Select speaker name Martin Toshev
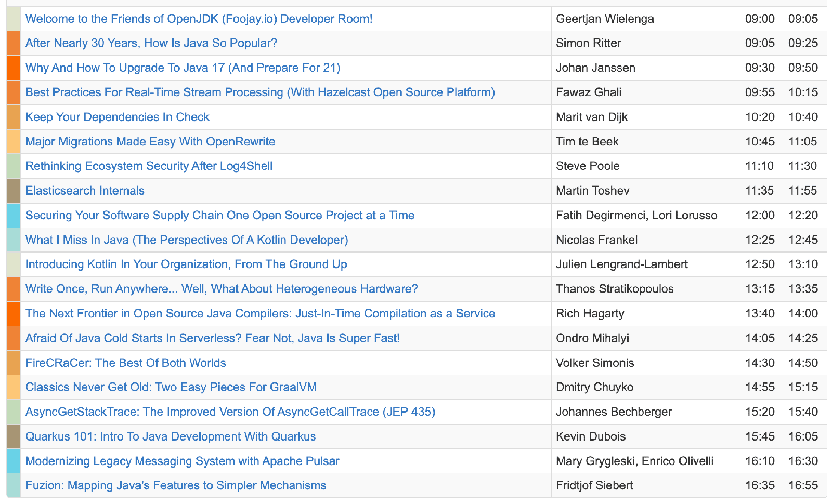 pos(592,191)
